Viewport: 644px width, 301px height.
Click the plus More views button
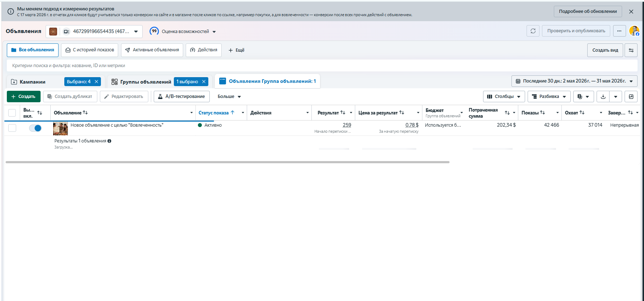(x=236, y=50)
